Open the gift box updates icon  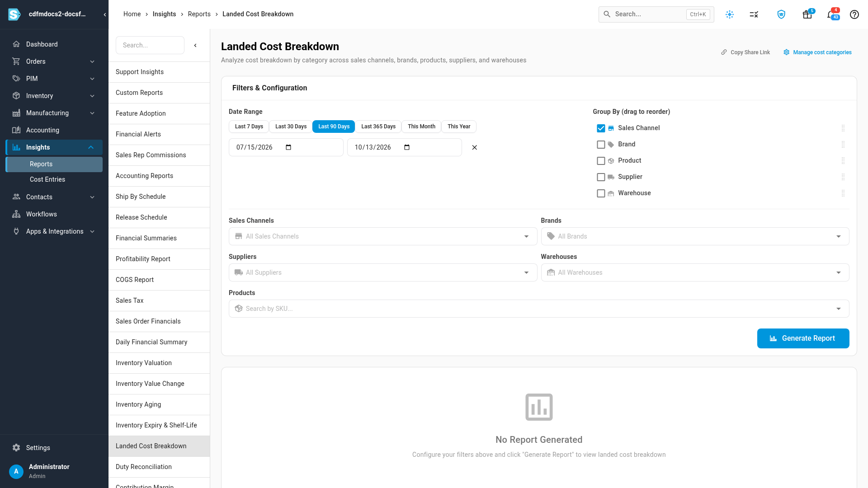pos(807,14)
